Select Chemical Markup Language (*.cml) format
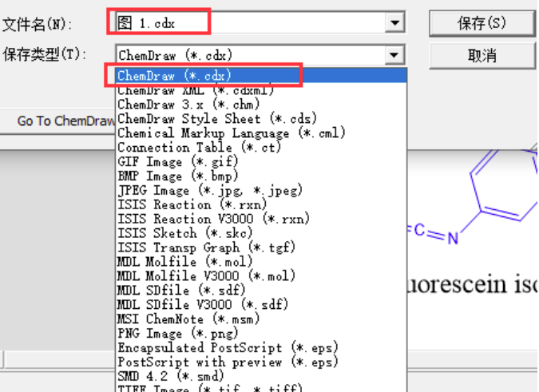The image size is (539, 392). coord(261,133)
